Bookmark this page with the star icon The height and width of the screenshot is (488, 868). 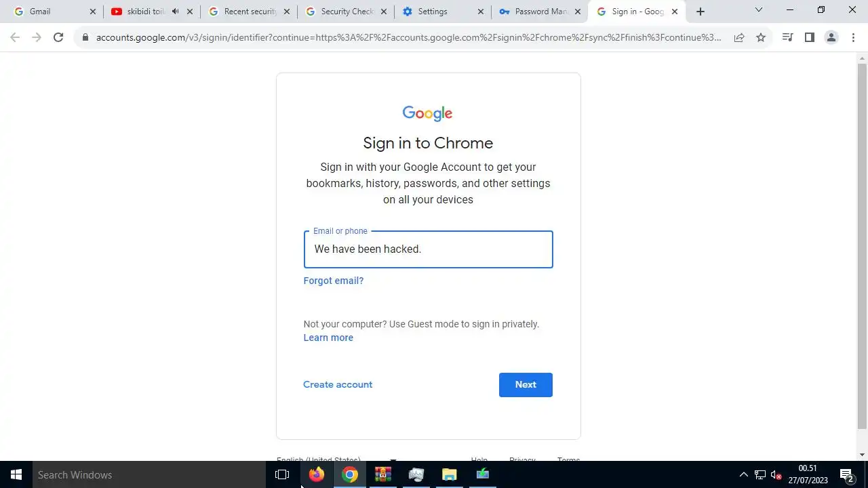(761, 37)
